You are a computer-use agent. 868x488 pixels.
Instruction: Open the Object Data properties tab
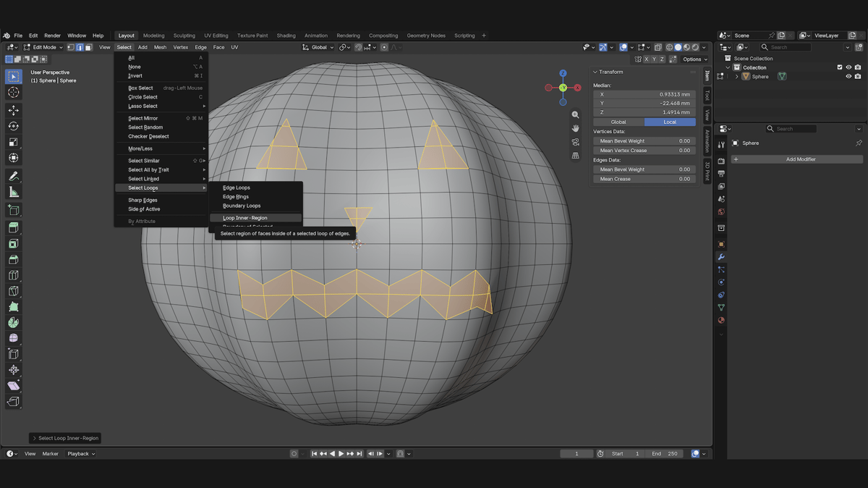click(721, 308)
